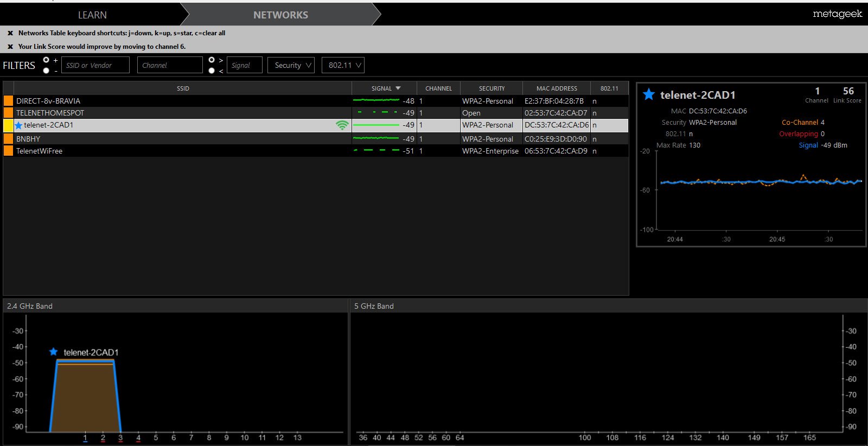
Task: Open the 802.11 filter dropdown
Action: 343,65
